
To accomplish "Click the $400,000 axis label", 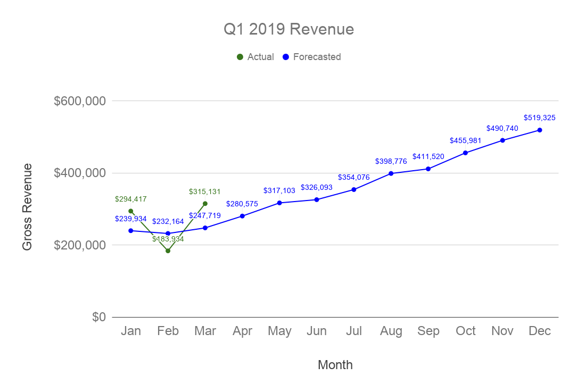I will pyautogui.click(x=80, y=173).
